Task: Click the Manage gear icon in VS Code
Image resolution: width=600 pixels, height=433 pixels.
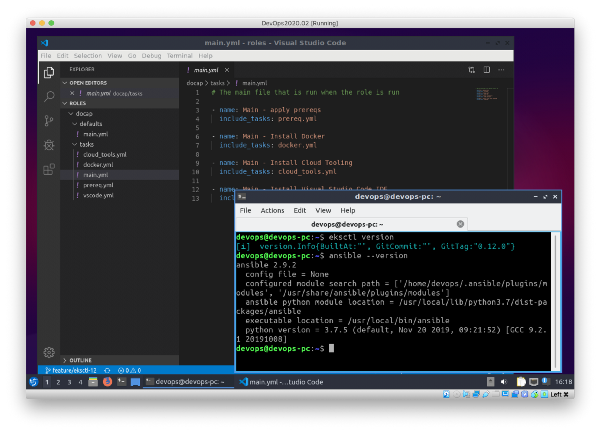Action: coord(49,352)
